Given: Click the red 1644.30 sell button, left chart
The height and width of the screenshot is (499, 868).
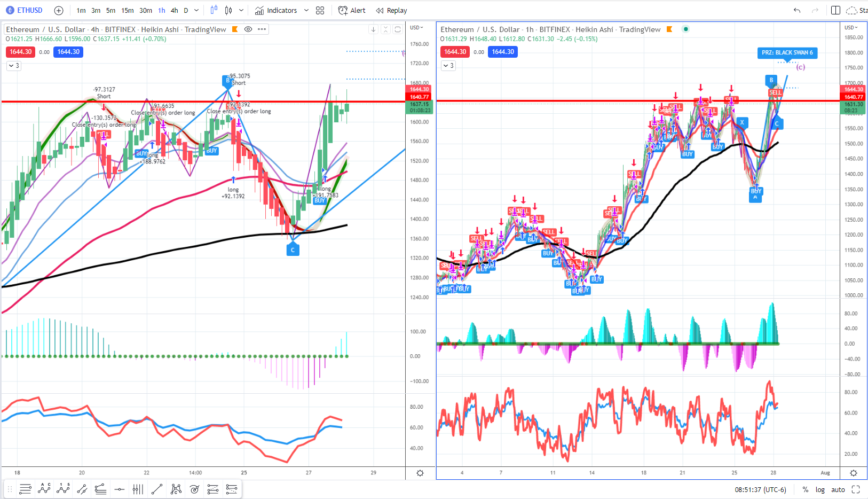Looking at the screenshot, I should [x=21, y=52].
